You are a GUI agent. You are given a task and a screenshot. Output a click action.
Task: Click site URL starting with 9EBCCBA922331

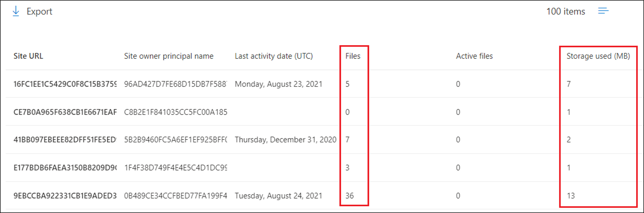pos(65,196)
